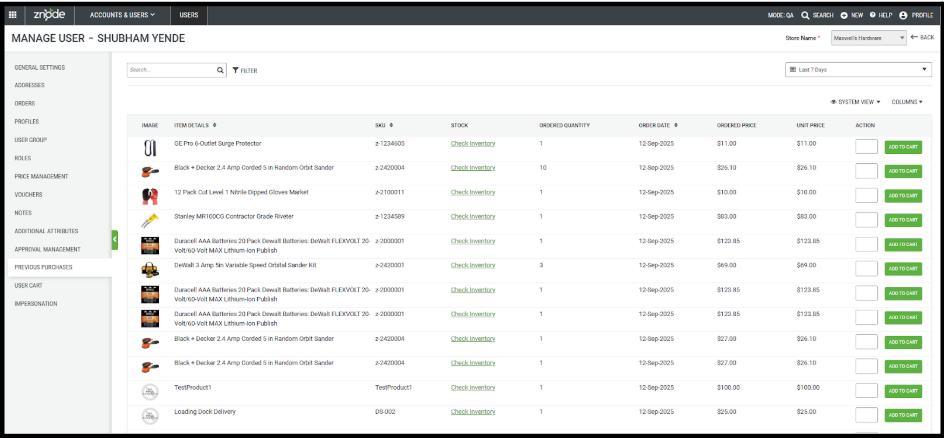Image resolution: width=944 pixels, height=438 pixels.
Task: Click Nitrile Dipped Gloves product image
Action: 149,196
